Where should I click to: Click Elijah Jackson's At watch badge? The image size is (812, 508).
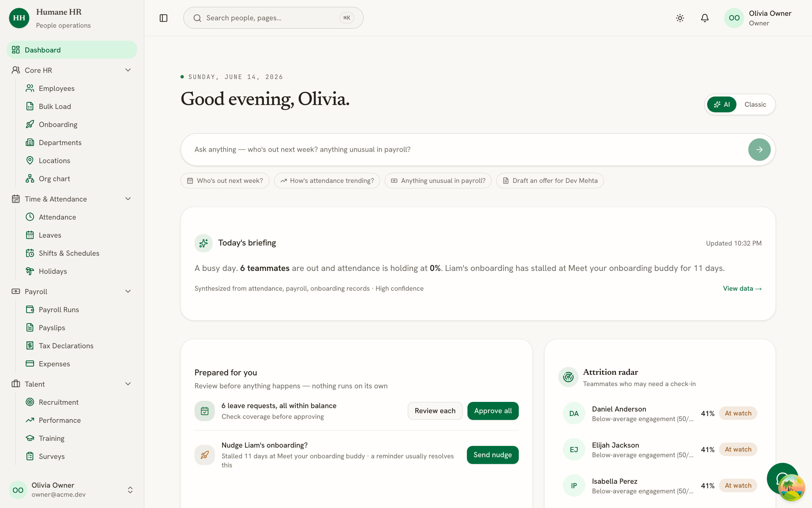(738, 450)
